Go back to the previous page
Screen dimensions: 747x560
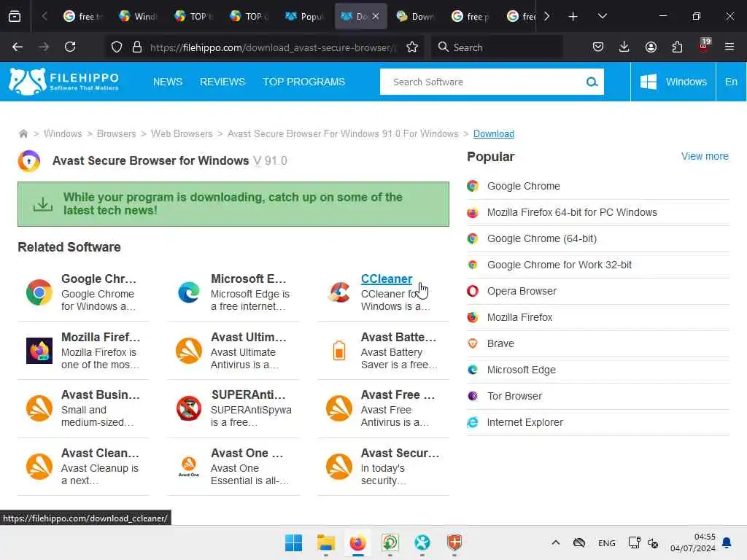[18, 47]
